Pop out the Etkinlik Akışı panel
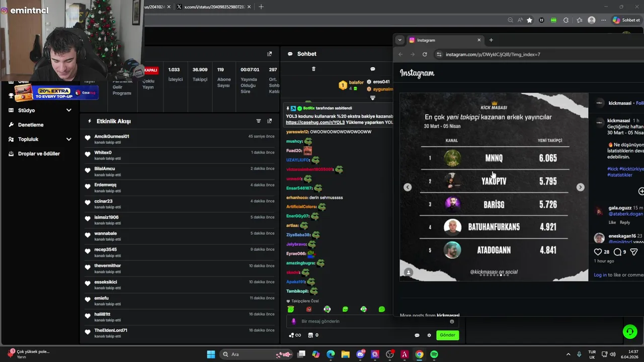 click(270, 121)
